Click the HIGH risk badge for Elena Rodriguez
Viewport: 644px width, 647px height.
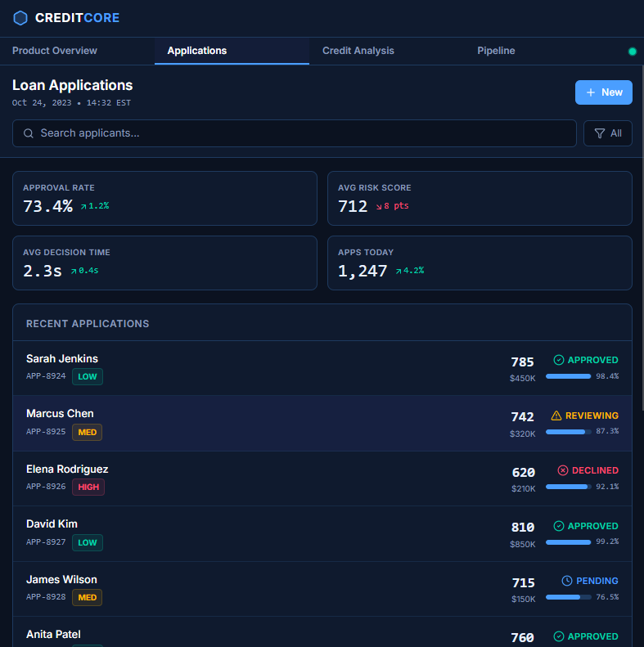[88, 487]
